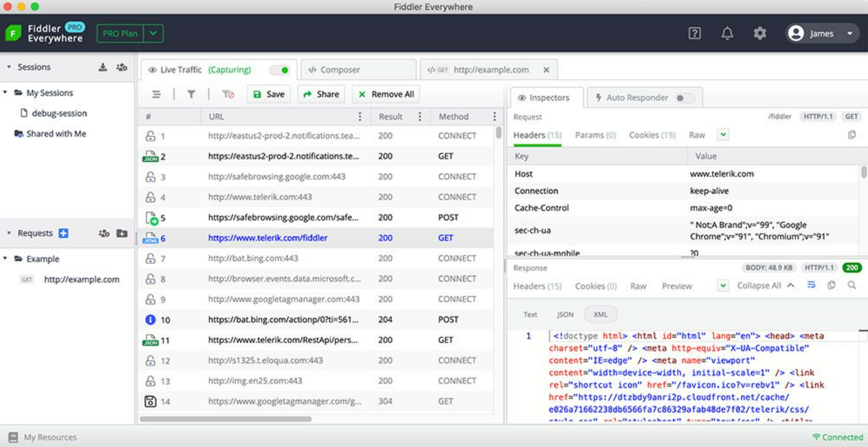Image resolution: width=868 pixels, height=447 pixels.
Task: Open request Raw tab
Action: coord(697,135)
